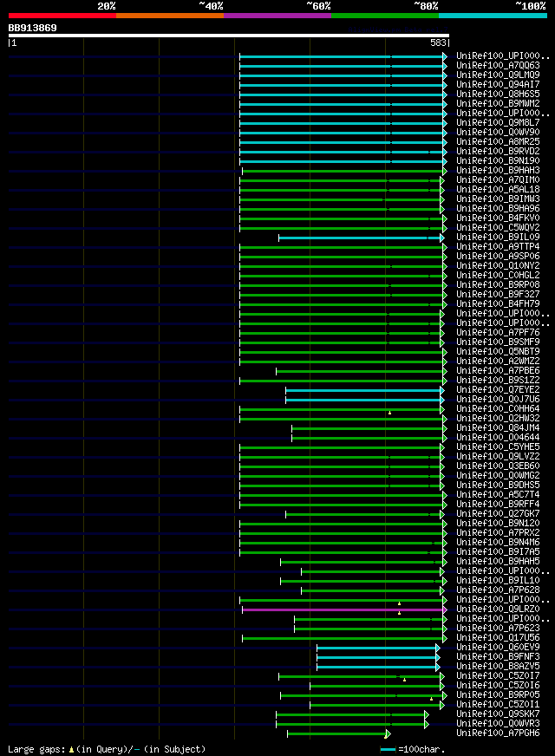Click the UniRef100_A9TTP4 entry
Image resolution: width=555 pixels, height=756 pixels.
pos(498,247)
